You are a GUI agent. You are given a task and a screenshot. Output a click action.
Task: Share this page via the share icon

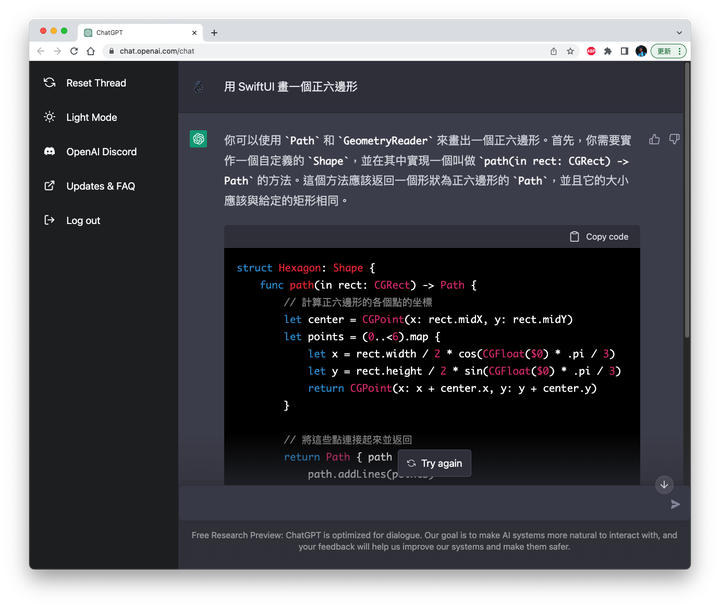point(554,51)
